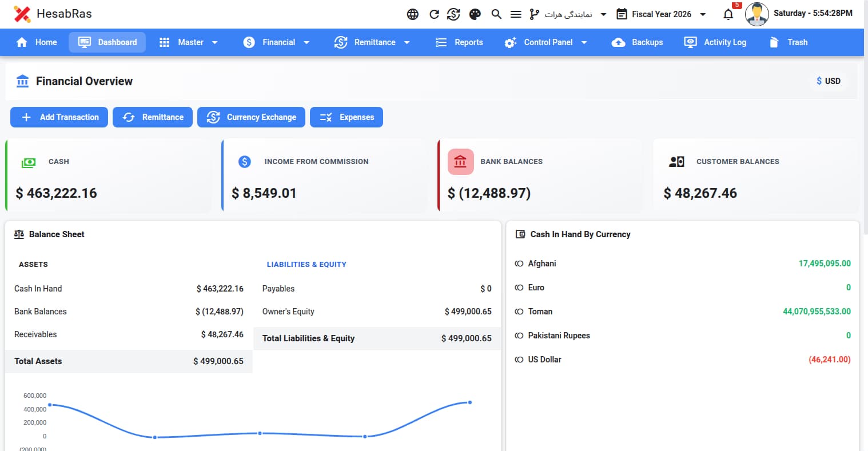Click the Customer Balances icon
Screen dimensions: 868x451
point(676,162)
